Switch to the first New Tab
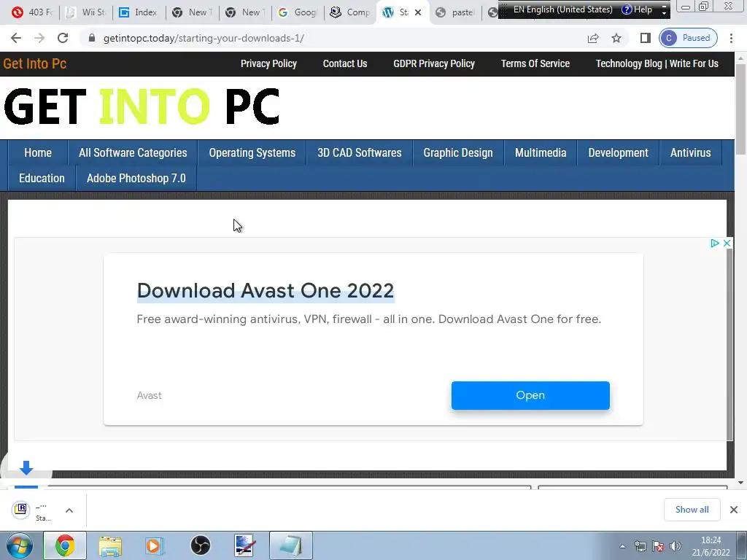The width and height of the screenshot is (747, 560). coord(192,12)
